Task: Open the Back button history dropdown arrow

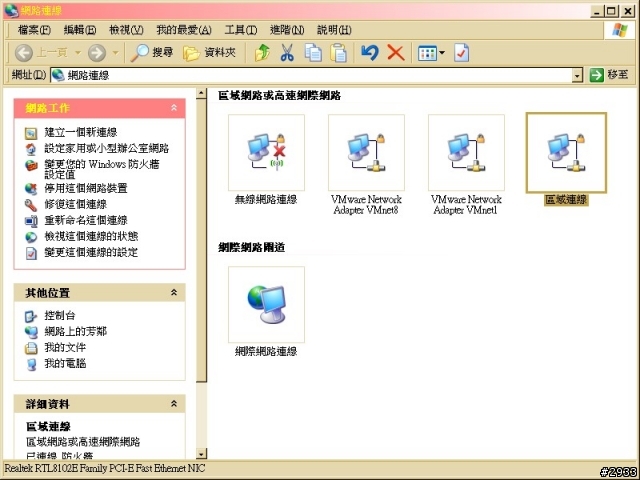Action: (x=78, y=53)
